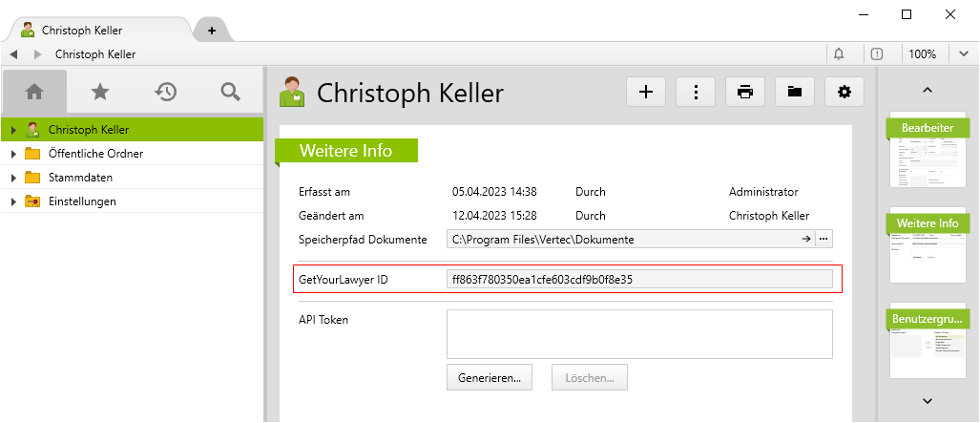Open the home tab in sidebar

pos(34,92)
